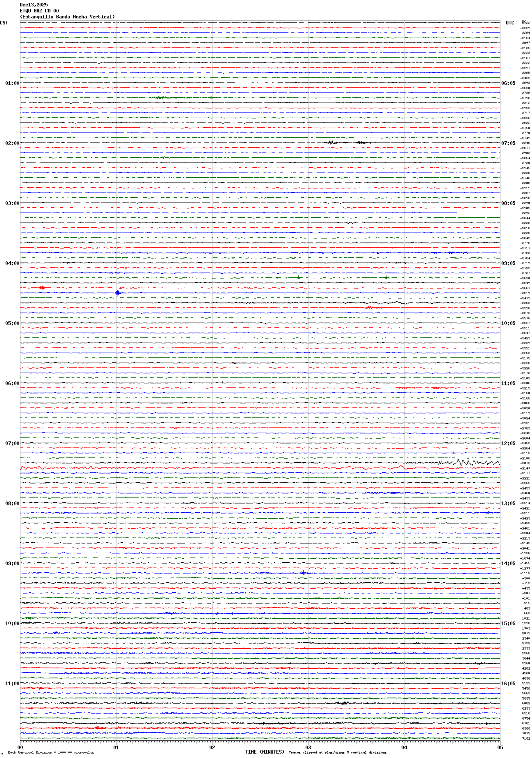Select the 01:00 CST time marker

click(12, 83)
